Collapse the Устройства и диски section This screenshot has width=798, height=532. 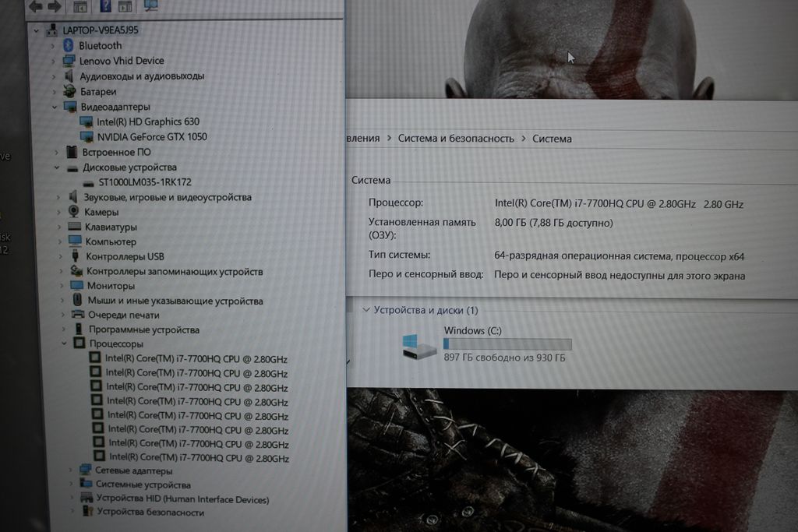[365, 310]
